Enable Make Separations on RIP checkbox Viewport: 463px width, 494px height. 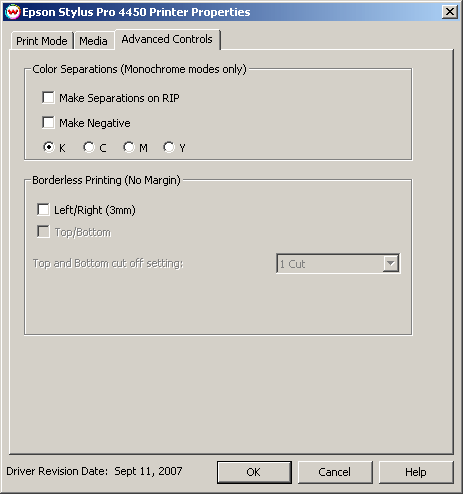coord(48,98)
